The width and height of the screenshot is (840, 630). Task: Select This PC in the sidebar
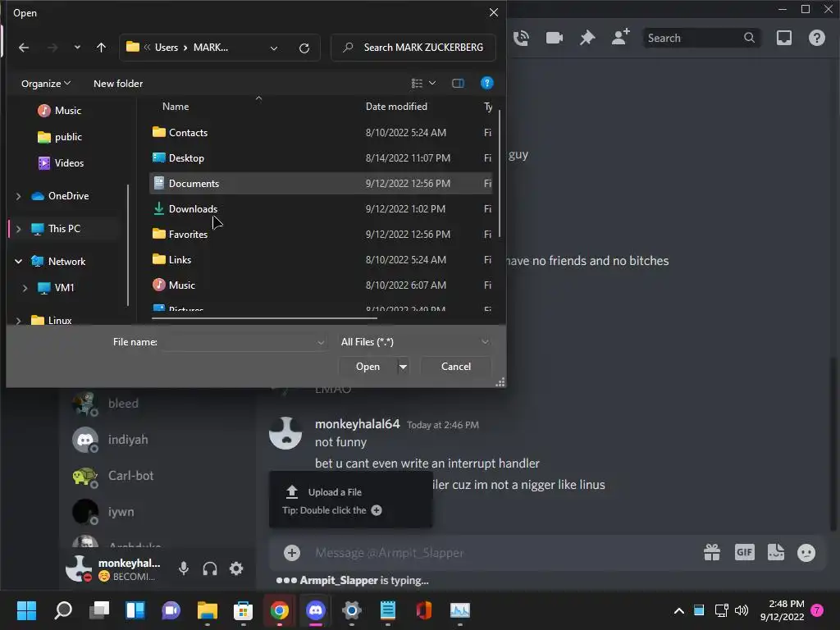click(64, 229)
